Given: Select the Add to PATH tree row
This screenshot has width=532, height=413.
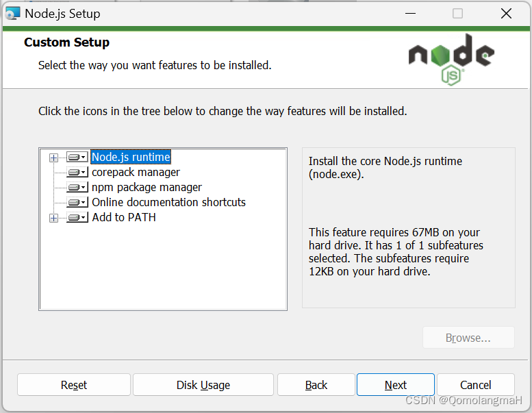Looking at the screenshot, I should coord(124,217).
